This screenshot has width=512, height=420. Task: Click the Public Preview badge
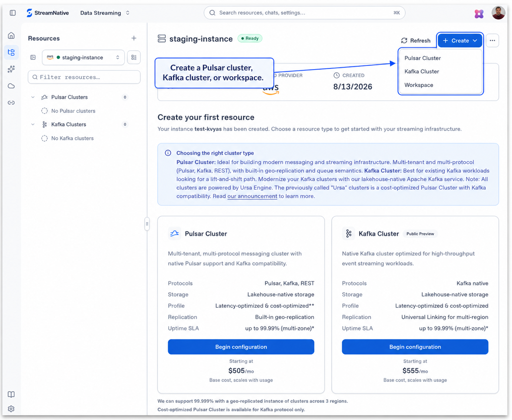420,234
